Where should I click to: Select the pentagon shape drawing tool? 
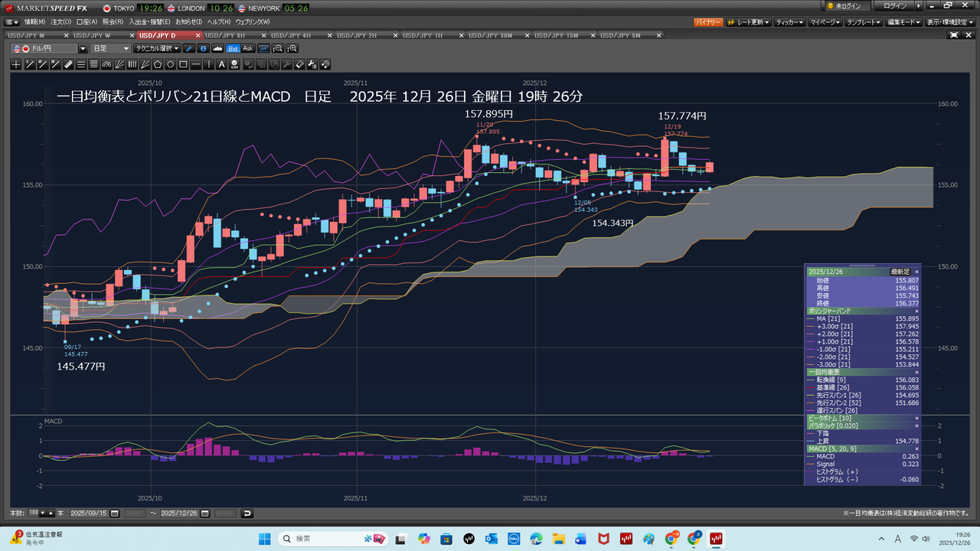(158, 64)
